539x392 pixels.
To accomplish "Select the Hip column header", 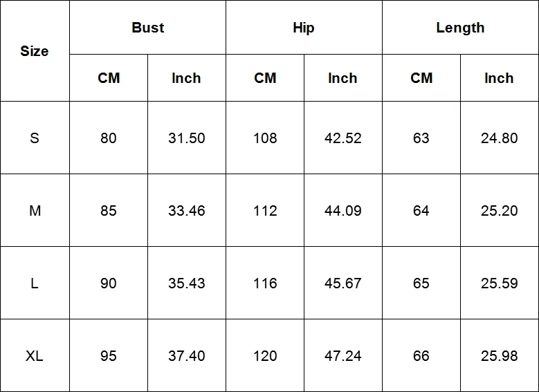I will (x=304, y=28).
